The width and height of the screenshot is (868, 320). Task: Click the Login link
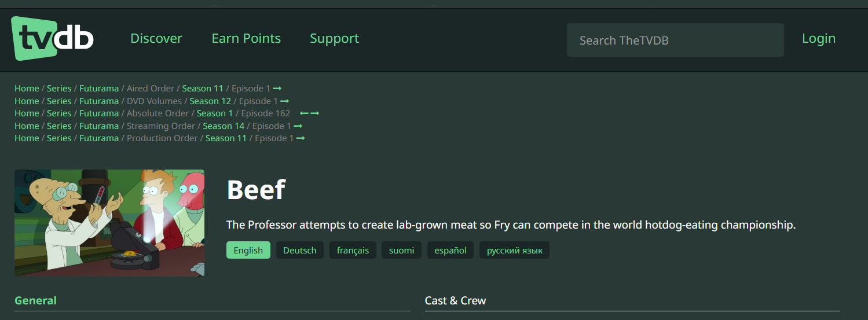click(x=819, y=38)
